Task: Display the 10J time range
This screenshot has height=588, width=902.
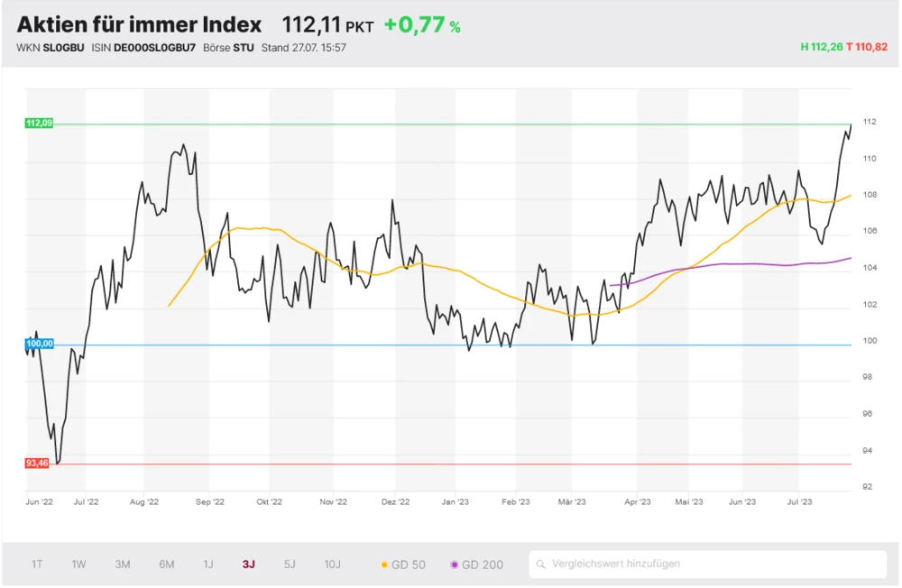Action: (x=333, y=565)
